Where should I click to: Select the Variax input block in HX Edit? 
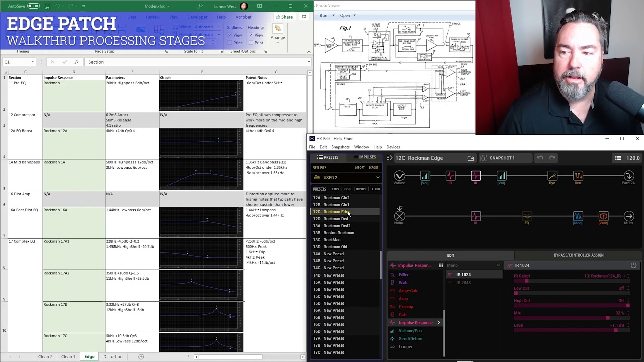(x=399, y=176)
